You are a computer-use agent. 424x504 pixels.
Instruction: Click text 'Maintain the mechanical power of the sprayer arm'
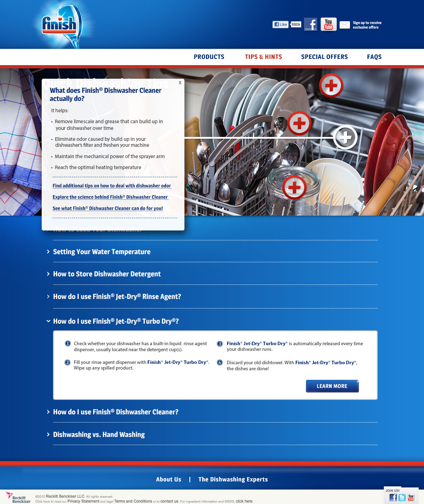click(110, 156)
